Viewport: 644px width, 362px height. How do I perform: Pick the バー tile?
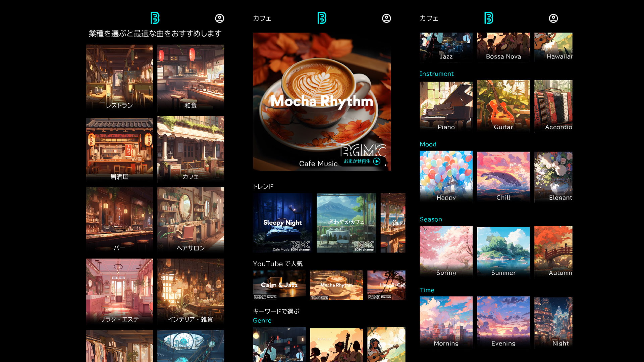[119, 220]
